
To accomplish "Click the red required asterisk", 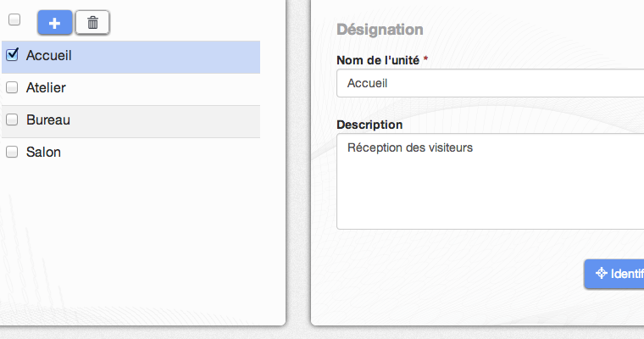I will [426, 58].
